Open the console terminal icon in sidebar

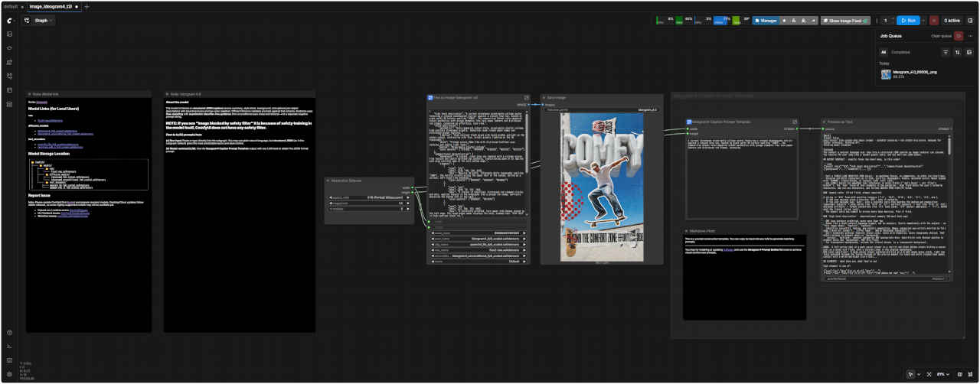(x=9, y=346)
